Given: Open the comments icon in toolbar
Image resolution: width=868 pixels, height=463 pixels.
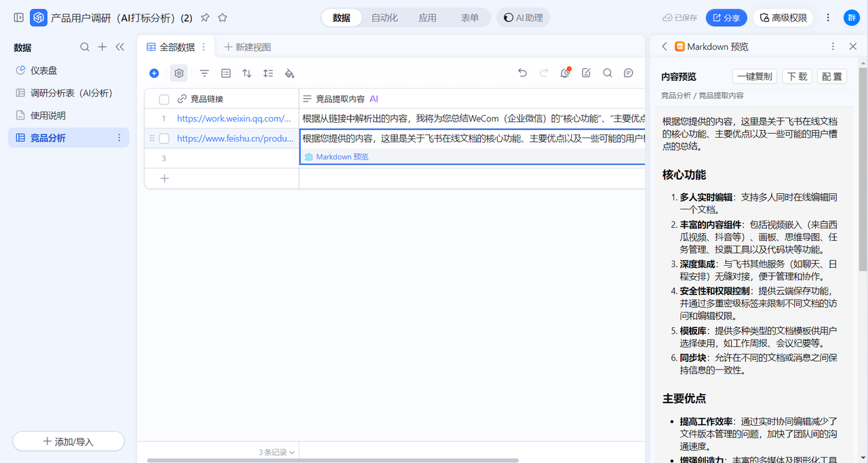Looking at the screenshot, I should (x=629, y=73).
